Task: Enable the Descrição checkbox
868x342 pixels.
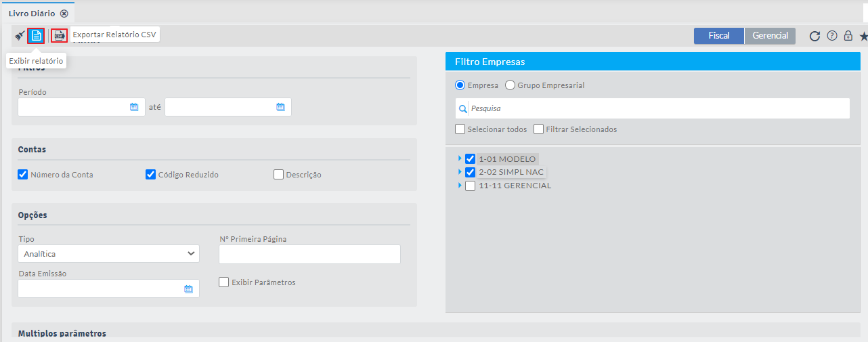Action: coord(278,175)
